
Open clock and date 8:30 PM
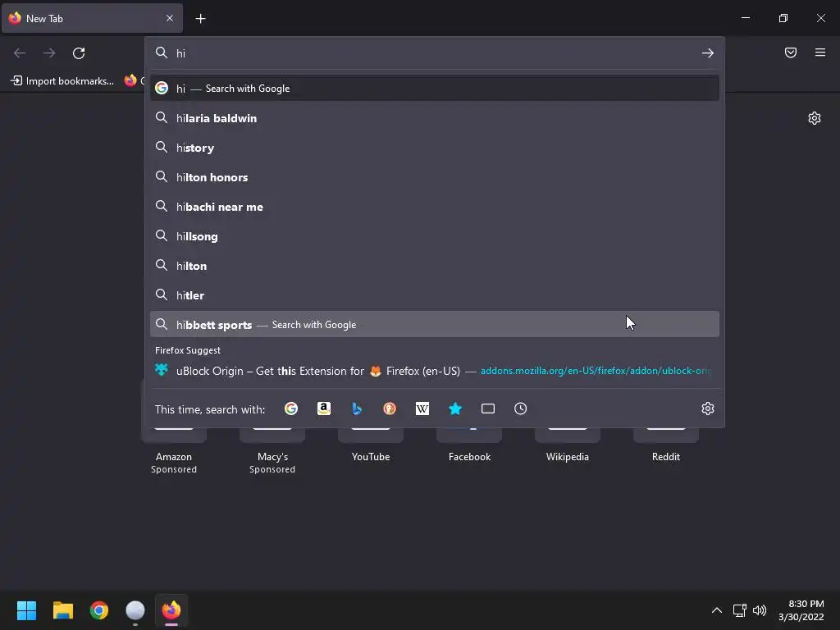(x=801, y=610)
